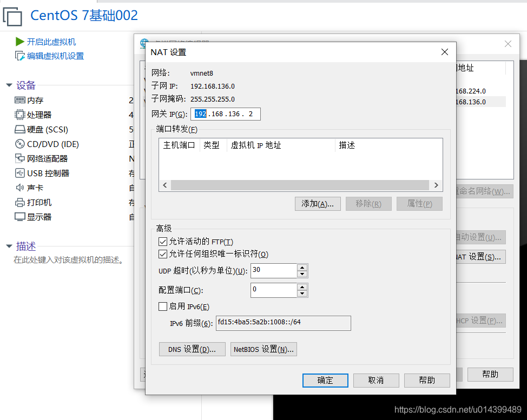Select the 硬盘 (SCSI) device row

pyautogui.click(x=74, y=129)
